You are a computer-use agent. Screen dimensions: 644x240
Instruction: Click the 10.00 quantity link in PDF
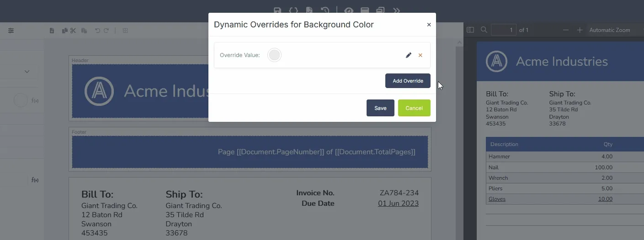(x=605, y=199)
